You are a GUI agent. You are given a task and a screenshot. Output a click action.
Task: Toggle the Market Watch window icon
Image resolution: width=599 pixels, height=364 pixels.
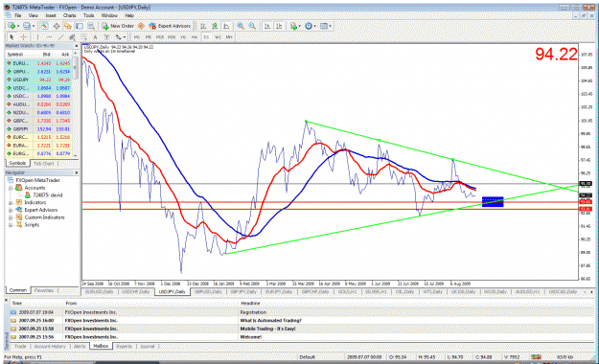click(45, 26)
